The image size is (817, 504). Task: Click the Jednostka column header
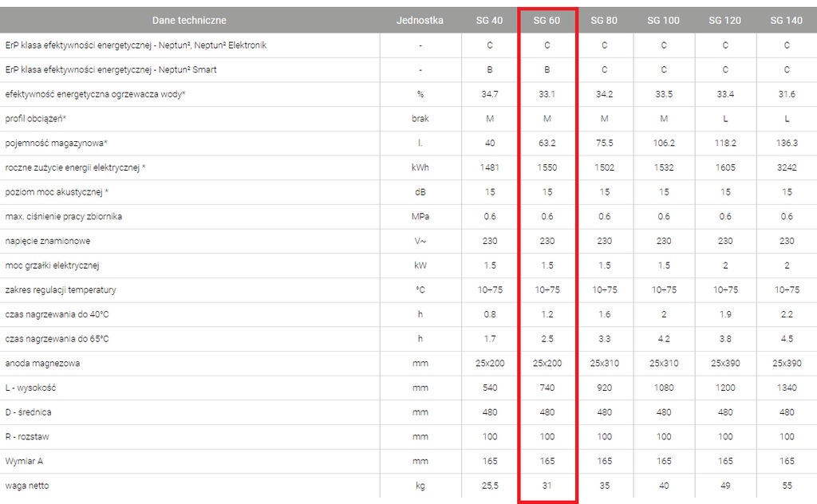click(420, 21)
